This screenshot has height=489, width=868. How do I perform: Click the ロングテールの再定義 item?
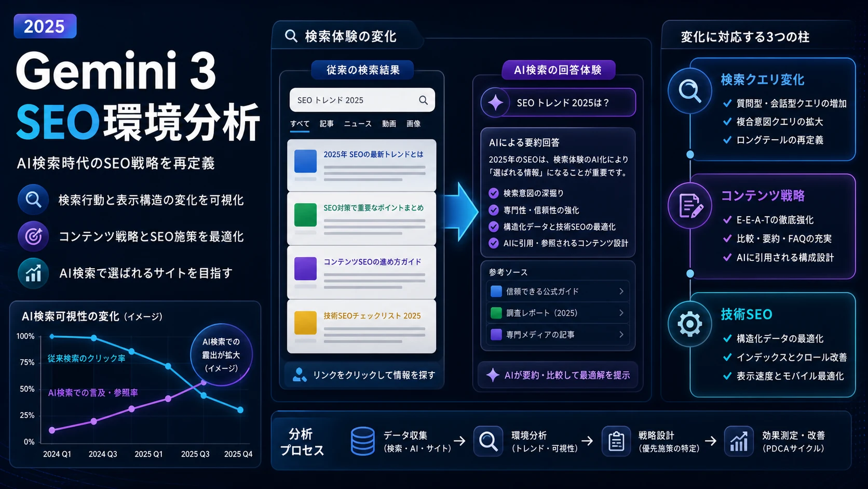[x=780, y=140]
